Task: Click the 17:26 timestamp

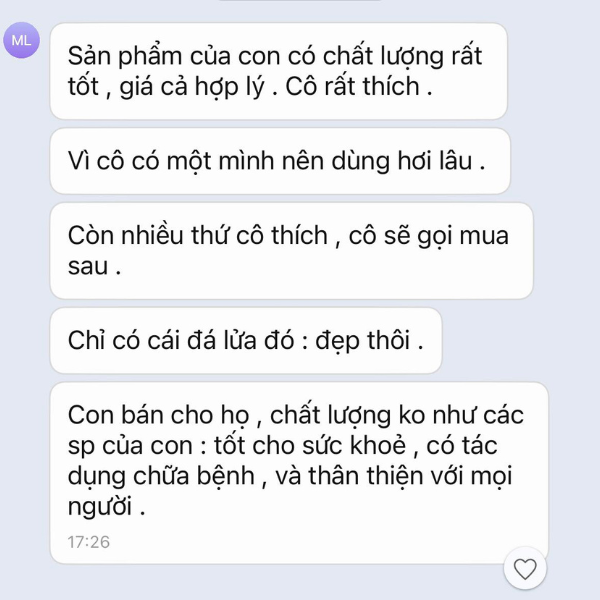Action: [x=89, y=542]
